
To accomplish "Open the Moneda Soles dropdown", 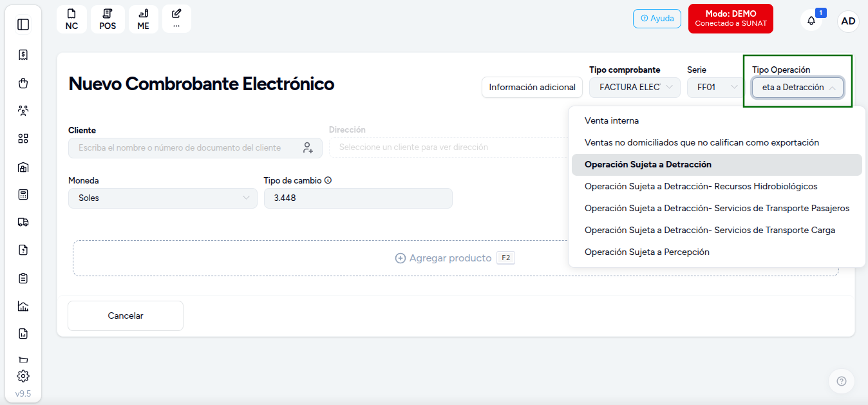I will (x=163, y=198).
